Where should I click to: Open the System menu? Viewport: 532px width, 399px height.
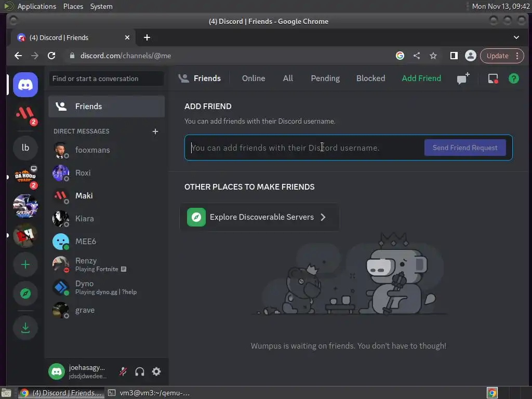pos(101,6)
